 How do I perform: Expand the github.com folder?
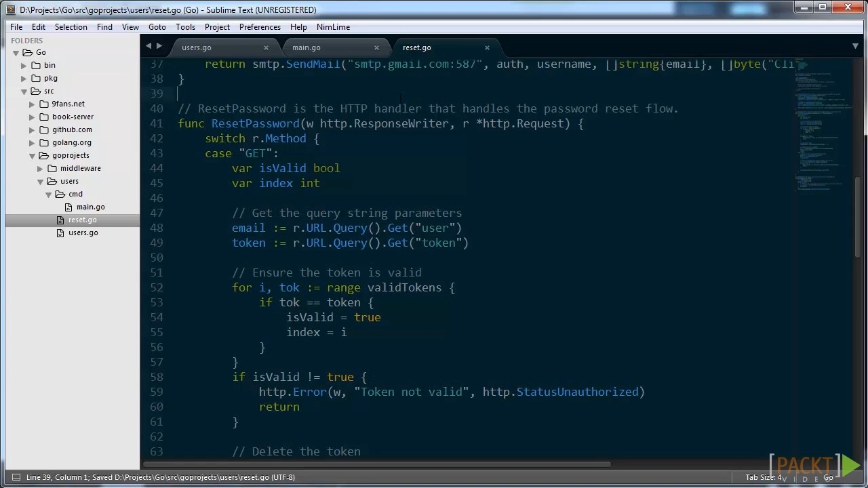(32, 130)
